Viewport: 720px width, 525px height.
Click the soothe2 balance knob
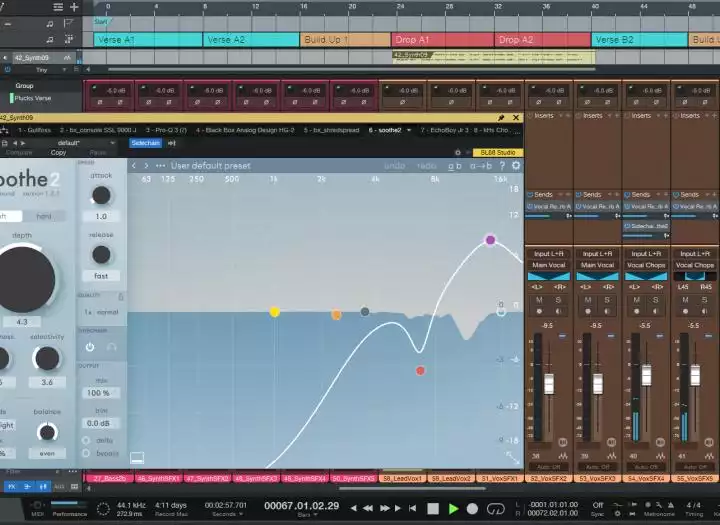point(47,432)
